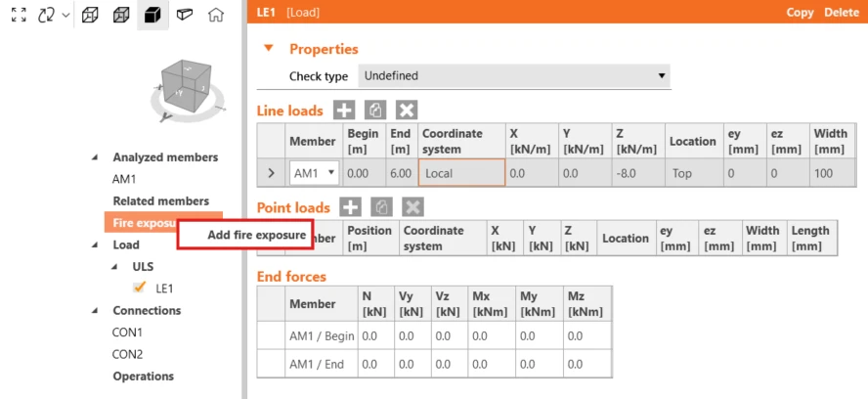Open the AM1 member dropdown in line loads
This screenshot has width=868, height=399.
pos(314,173)
